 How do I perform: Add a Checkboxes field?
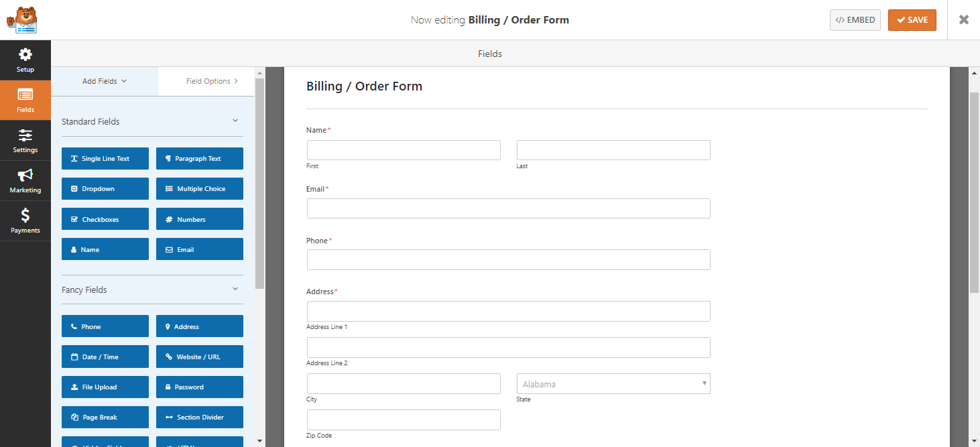click(105, 219)
